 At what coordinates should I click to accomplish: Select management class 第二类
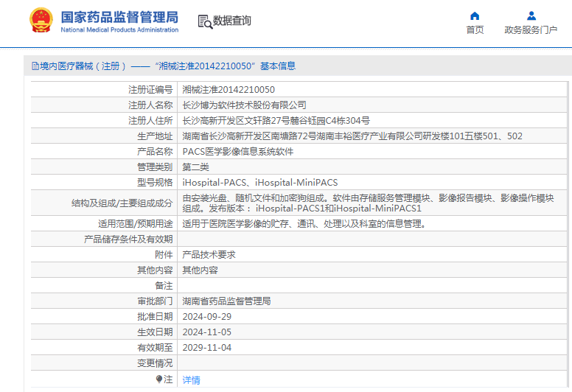tap(195, 167)
